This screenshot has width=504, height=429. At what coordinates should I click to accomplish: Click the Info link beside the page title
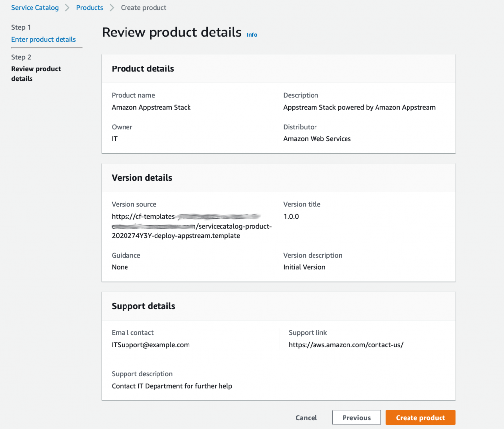pyautogui.click(x=252, y=34)
